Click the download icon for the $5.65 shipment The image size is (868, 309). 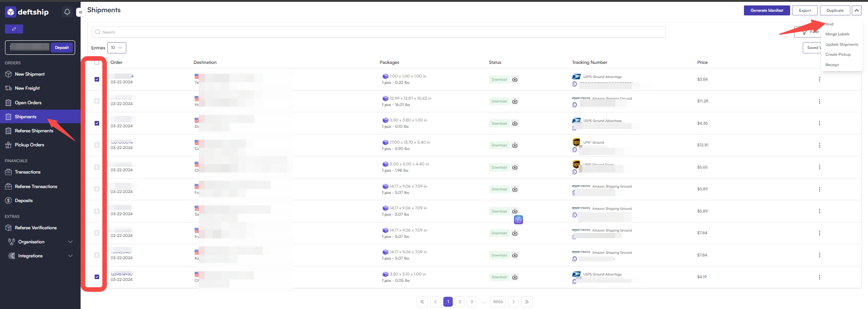[x=515, y=167]
